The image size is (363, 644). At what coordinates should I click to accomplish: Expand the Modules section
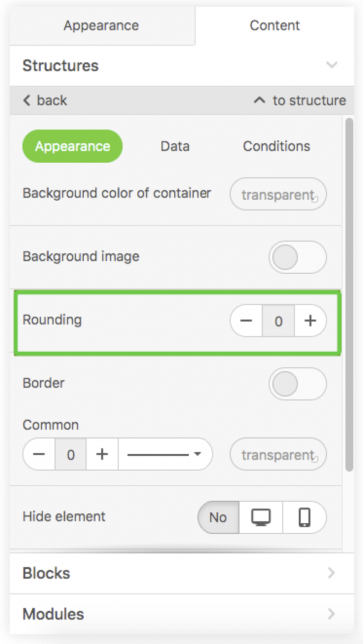(182, 614)
